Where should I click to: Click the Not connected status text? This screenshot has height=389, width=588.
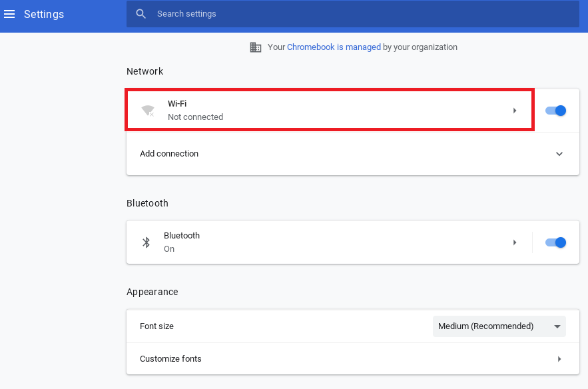click(195, 117)
